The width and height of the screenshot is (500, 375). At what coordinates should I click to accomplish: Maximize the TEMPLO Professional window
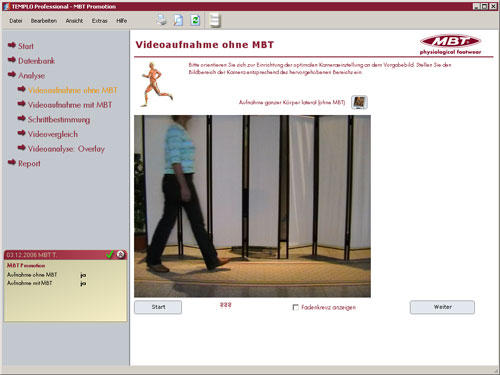[485, 6]
